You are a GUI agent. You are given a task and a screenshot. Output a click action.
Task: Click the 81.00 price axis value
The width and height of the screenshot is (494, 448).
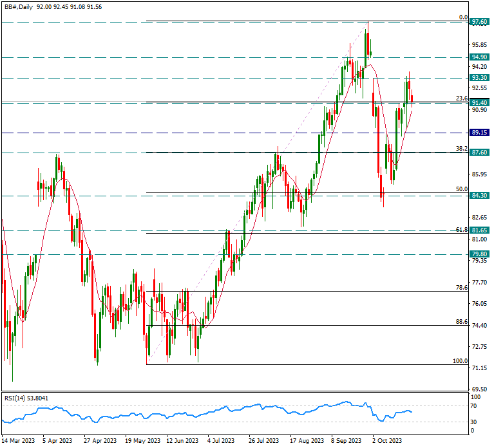point(479,239)
